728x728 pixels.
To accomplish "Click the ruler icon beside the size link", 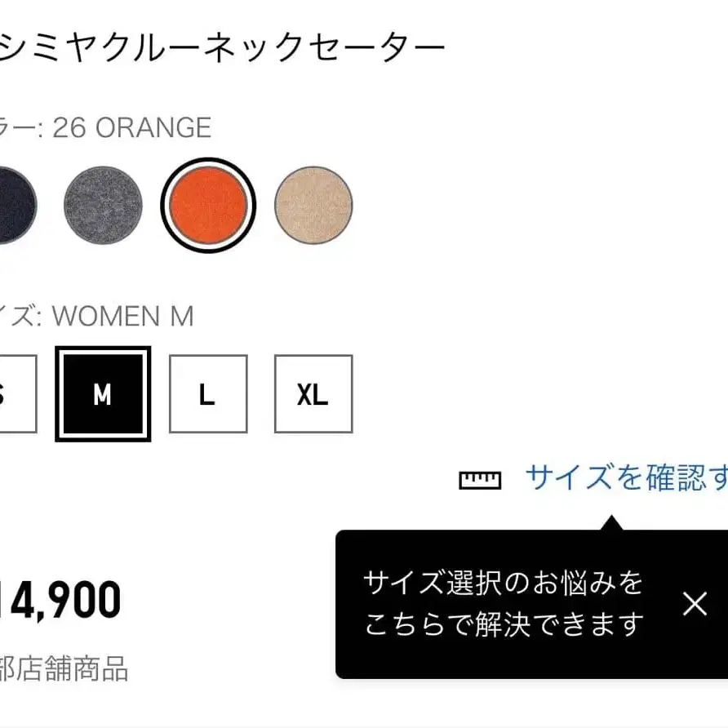I will pos(480,479).
